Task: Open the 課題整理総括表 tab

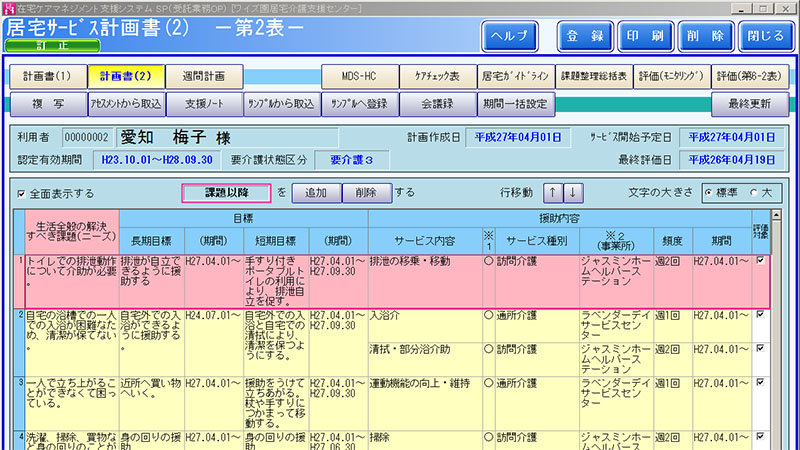Action: tap(594, 77)
